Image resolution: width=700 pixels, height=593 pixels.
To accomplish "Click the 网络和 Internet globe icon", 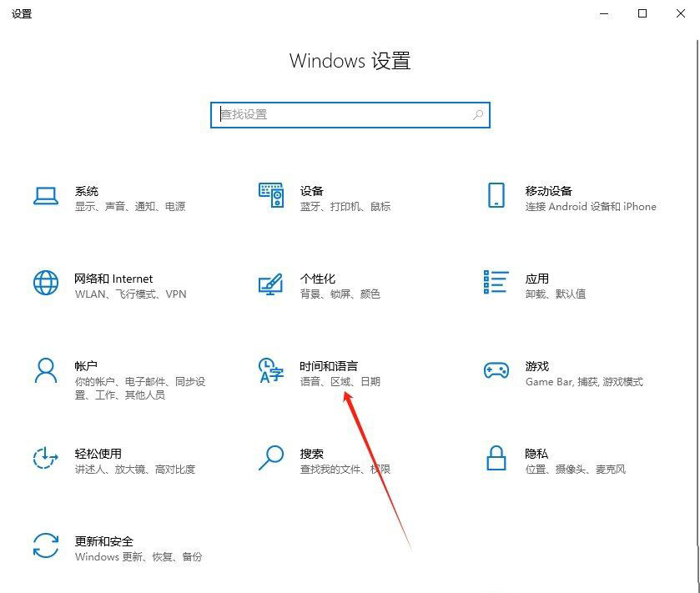I will click(x=46, y=283).
